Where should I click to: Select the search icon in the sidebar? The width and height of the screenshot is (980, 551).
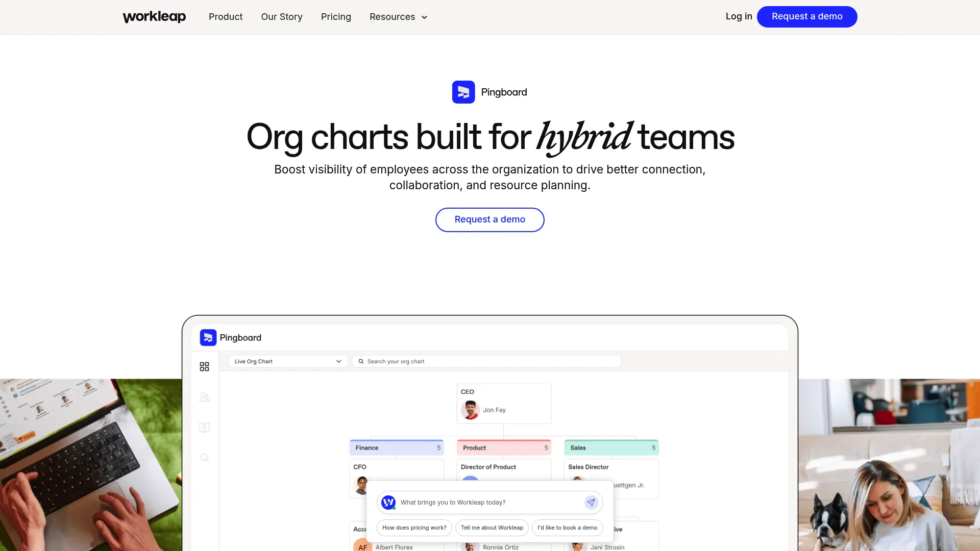(x=204, y=458)
